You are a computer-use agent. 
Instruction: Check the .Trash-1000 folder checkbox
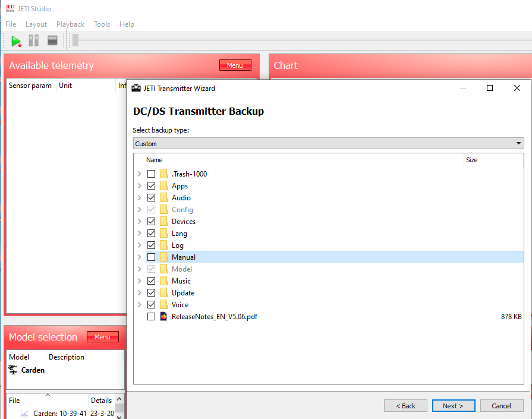152,174
